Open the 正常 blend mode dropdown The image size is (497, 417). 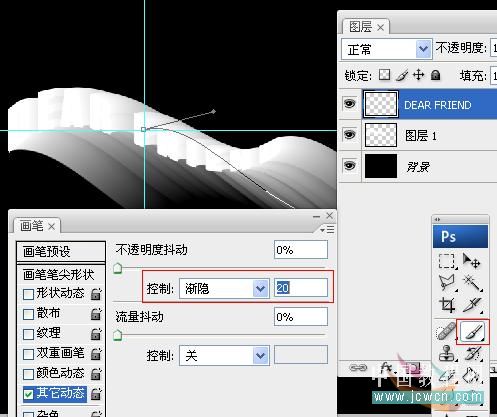tap(387, 49)
